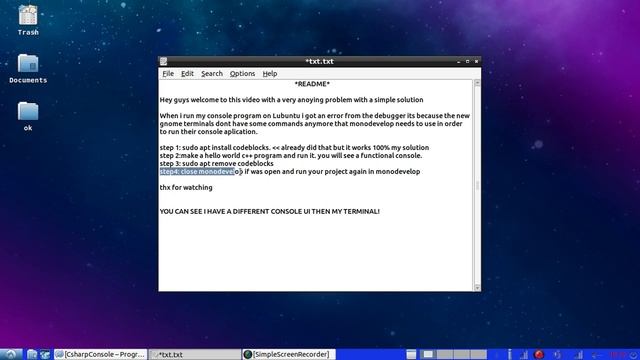Open the Help menu

pyautogui.click(x=270, y=73)
